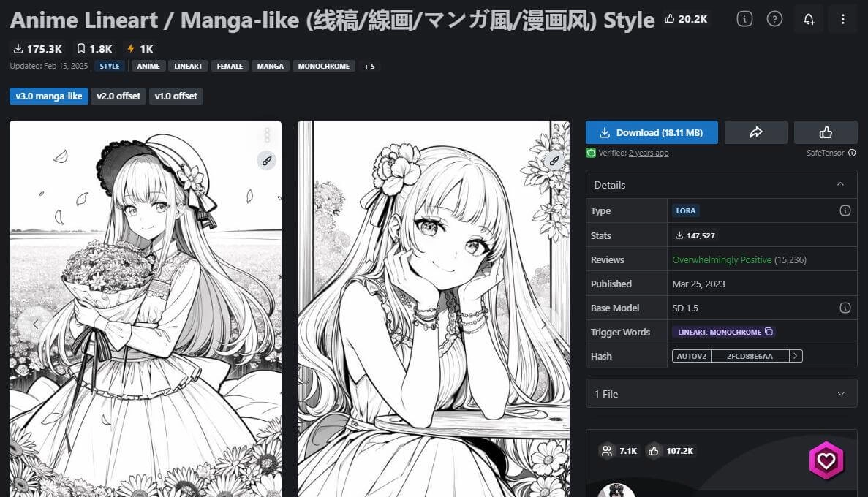The width and height of the screenshot is (868, 497).
Task: Toggle the thumbs-up button beside the share button
Action: pyautogui.click(x=826, y=132)
